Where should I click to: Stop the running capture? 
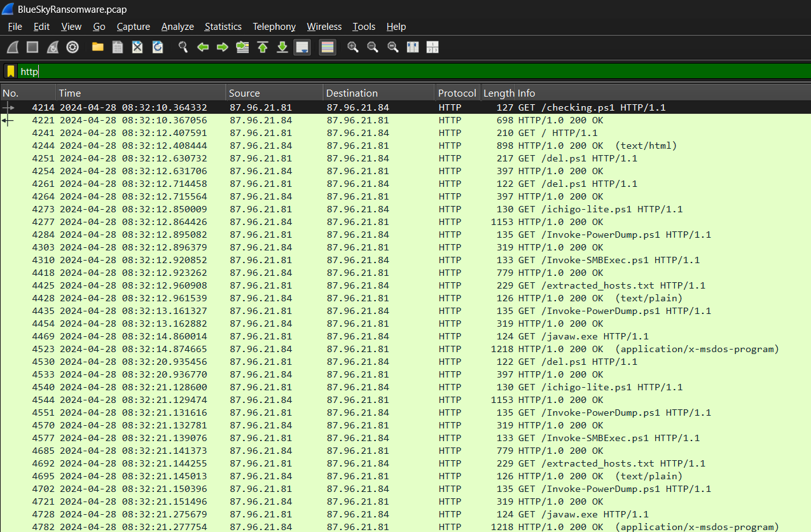click(32, 47)
